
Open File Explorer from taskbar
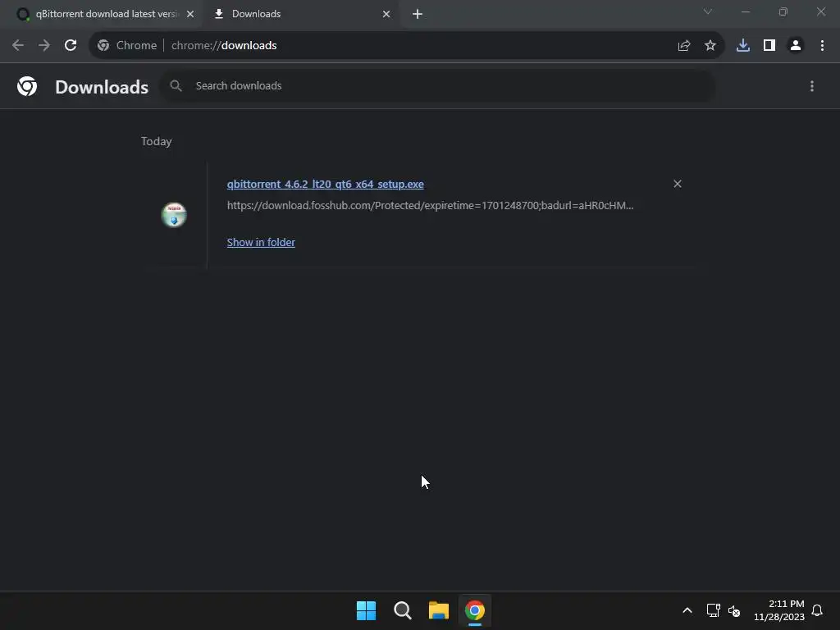pyautogui.click(x=439, y=610)
